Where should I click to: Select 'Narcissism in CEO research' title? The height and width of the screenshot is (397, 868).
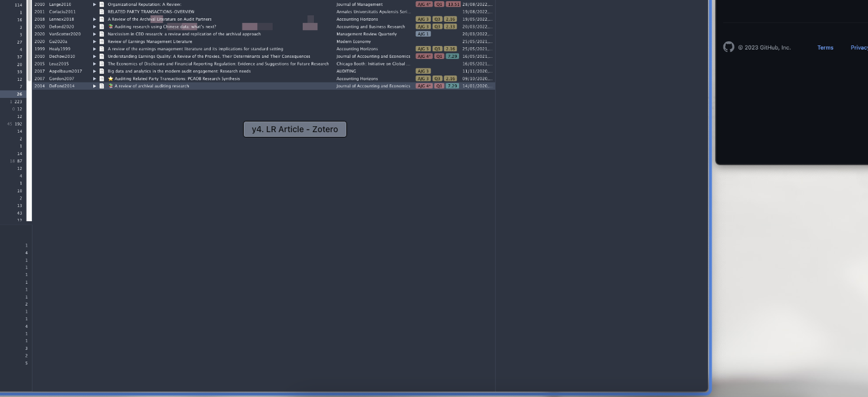pyautogui.click(x=184, y=34)
